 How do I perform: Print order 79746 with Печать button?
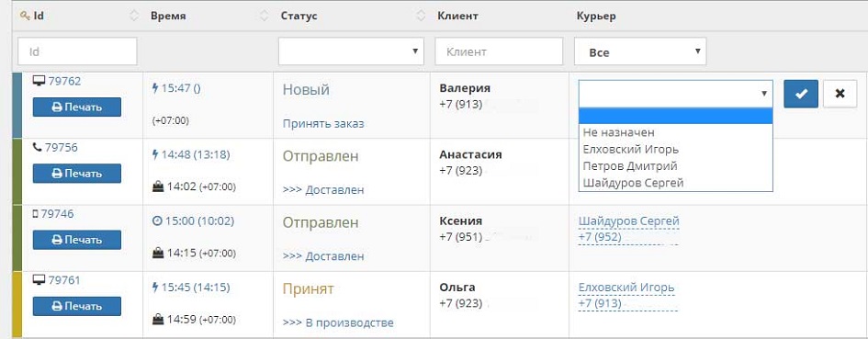coord(77,240)
